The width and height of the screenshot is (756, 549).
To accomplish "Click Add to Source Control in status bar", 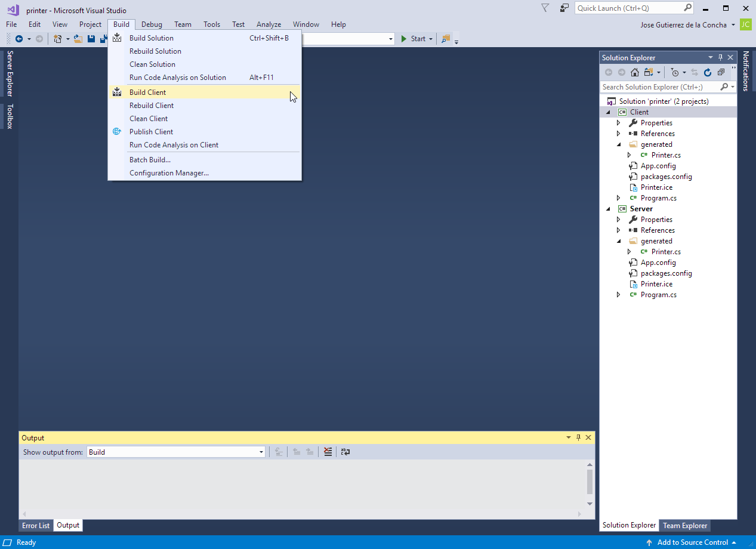I will click(692, 542).
